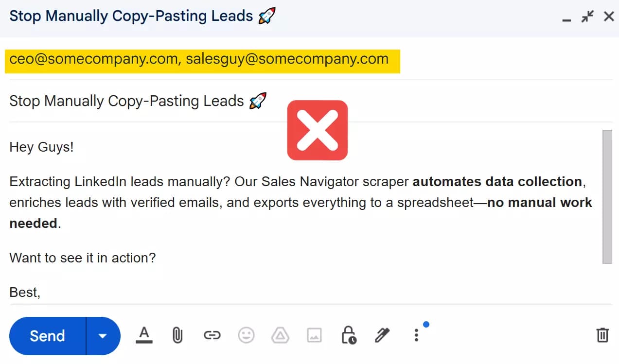This screenshot has width=619, height=364.
Task: Open more options three-dot menu
Action: tap(416, 335)
